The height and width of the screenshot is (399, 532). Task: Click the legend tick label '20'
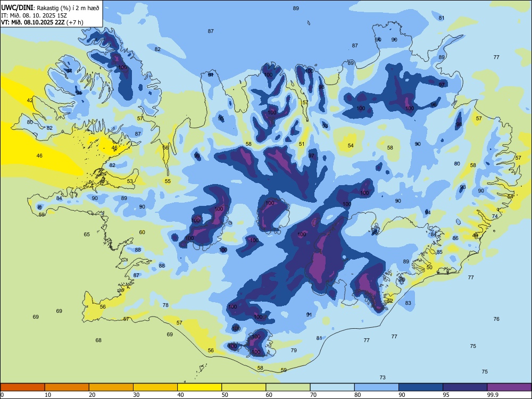click(92, 395)
